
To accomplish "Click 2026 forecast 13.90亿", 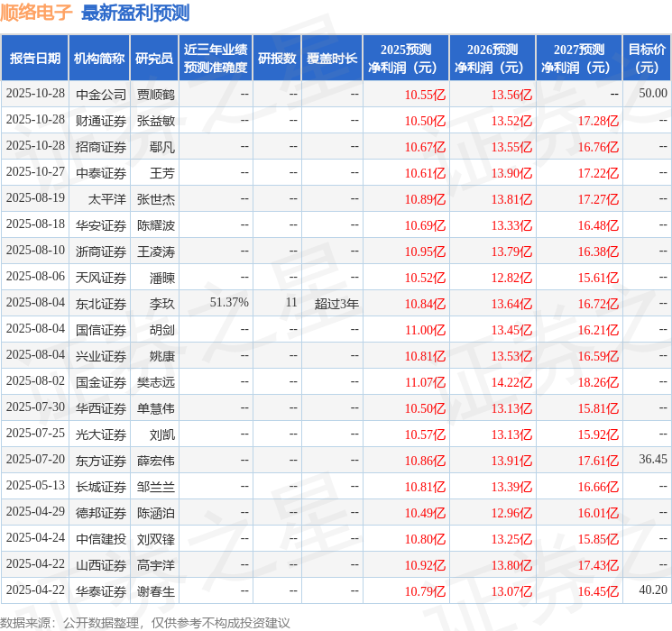I will point(511,173).
